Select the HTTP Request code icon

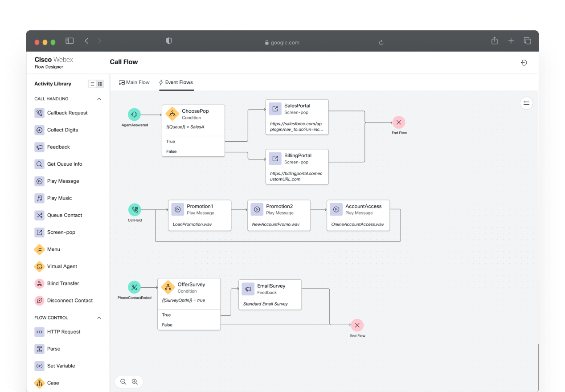point(39,332)
